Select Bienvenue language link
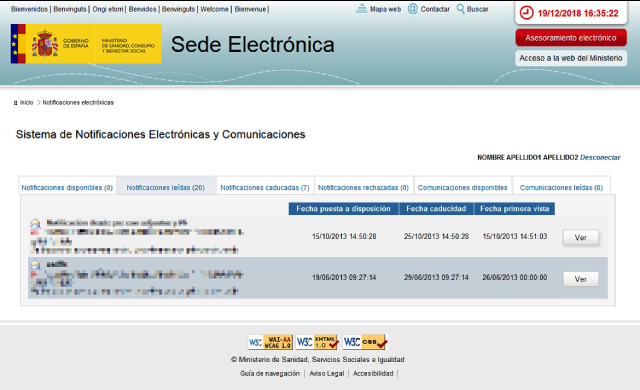This screenshot has width=640, height=390. (x=250, y=9)
